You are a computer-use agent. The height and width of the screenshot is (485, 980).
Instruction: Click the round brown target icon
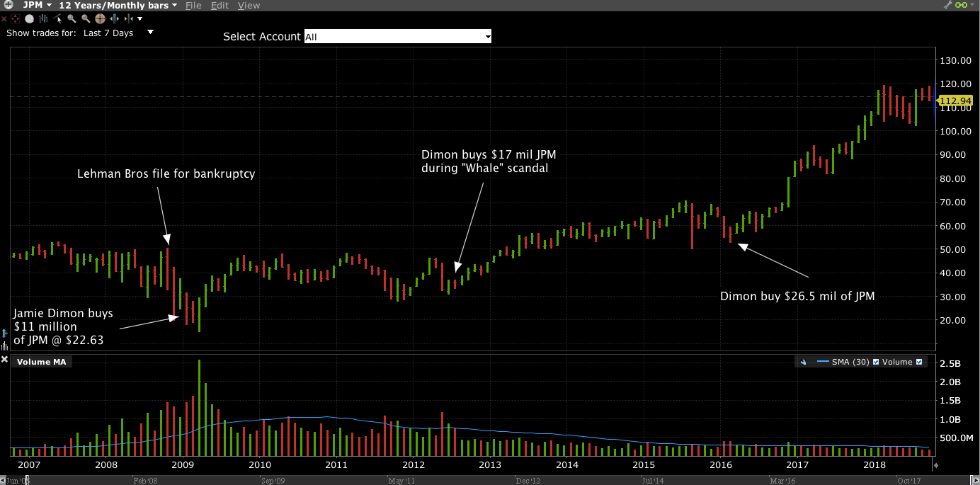[100, 19]
